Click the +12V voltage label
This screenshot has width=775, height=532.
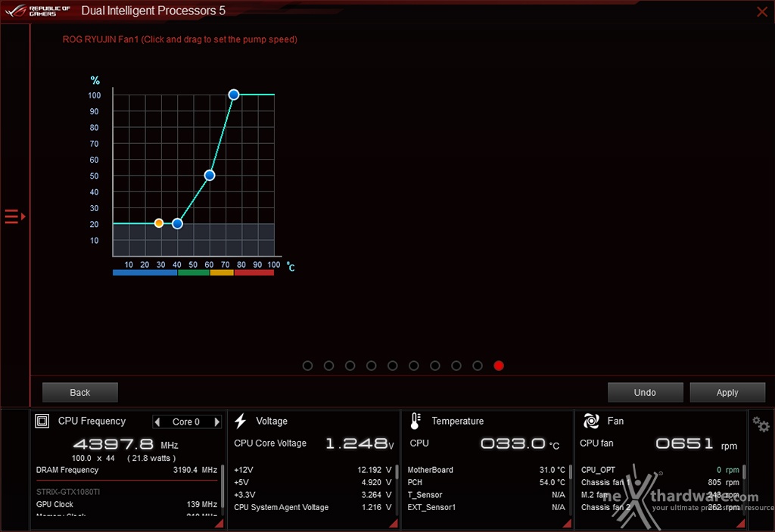click(243, 470)
